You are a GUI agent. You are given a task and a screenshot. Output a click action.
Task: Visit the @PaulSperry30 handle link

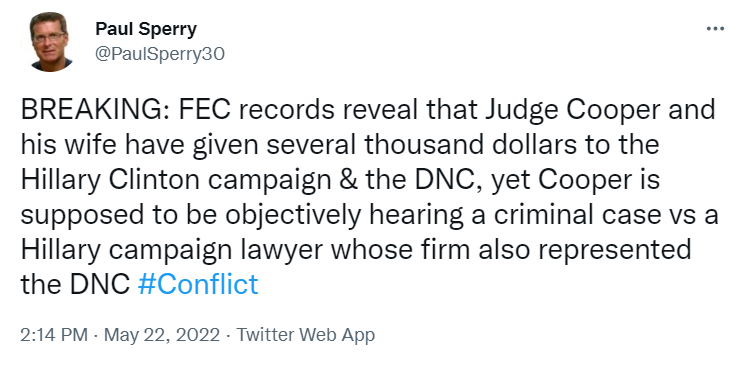160,54
